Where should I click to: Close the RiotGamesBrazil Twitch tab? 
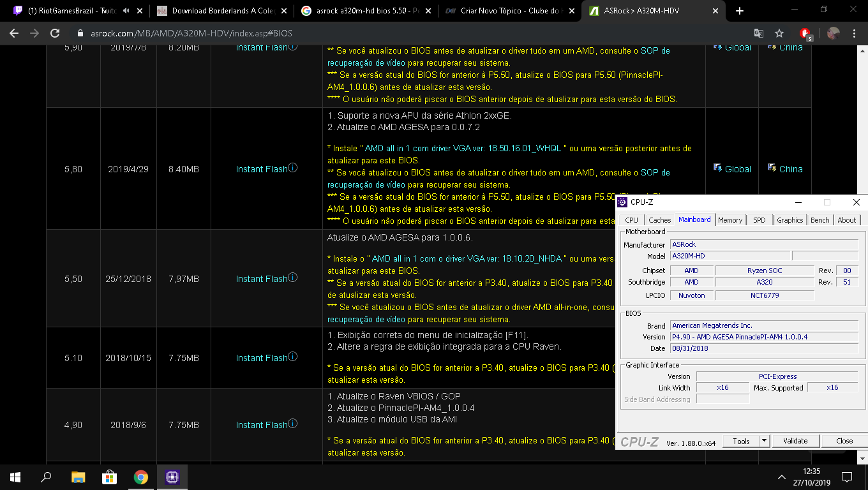(139, 11)
